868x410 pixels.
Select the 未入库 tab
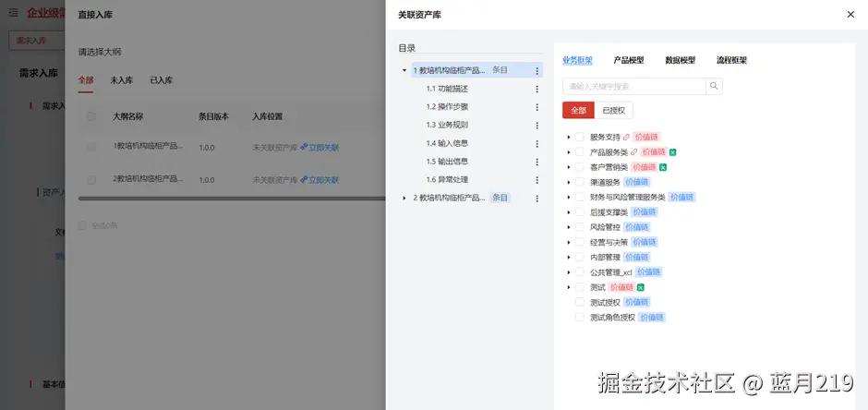121,80
